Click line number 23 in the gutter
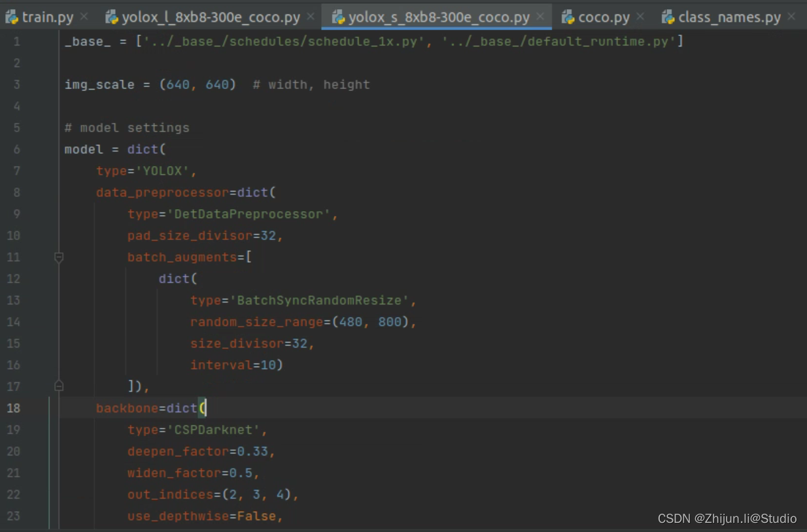 13,516
